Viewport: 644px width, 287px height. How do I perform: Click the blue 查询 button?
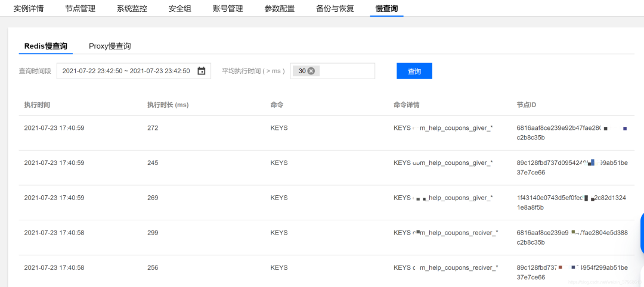click(x=414, y=71)
